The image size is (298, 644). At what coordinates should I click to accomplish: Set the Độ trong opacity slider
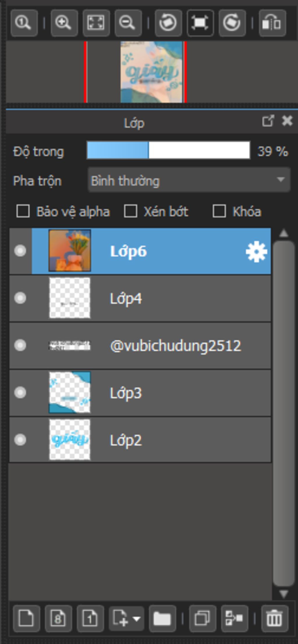point(168,150)
